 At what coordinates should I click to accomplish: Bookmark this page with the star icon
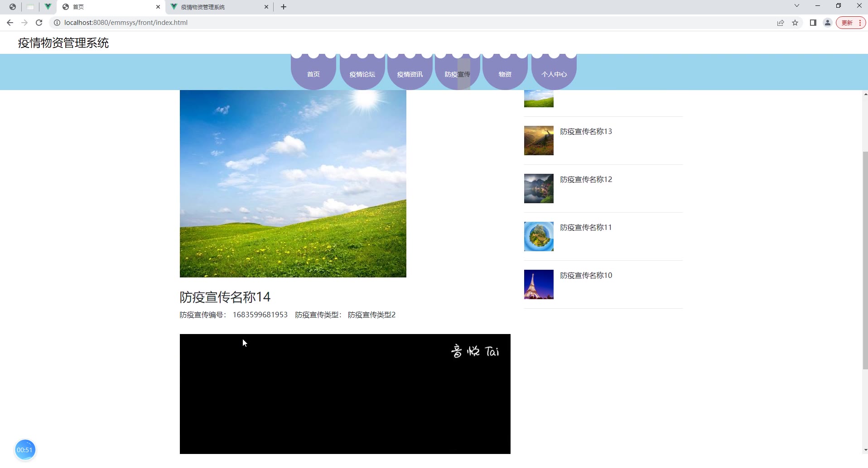click(x=795, y=23)
